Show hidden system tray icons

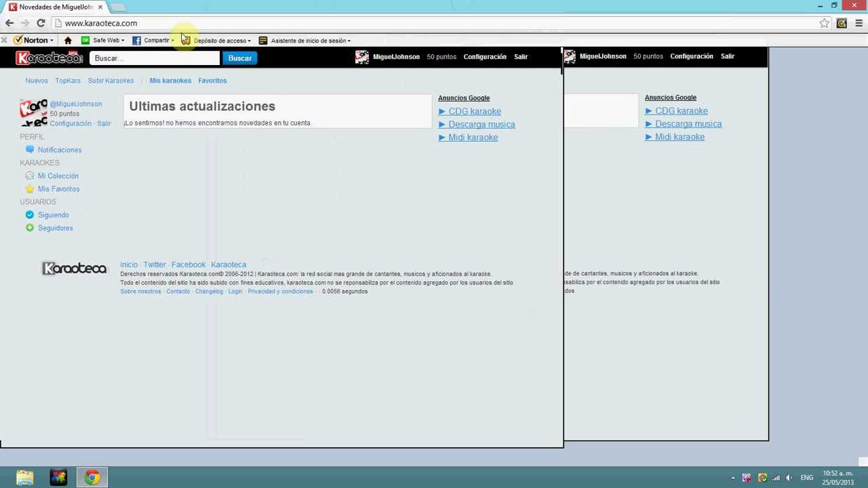coord(733,478)
